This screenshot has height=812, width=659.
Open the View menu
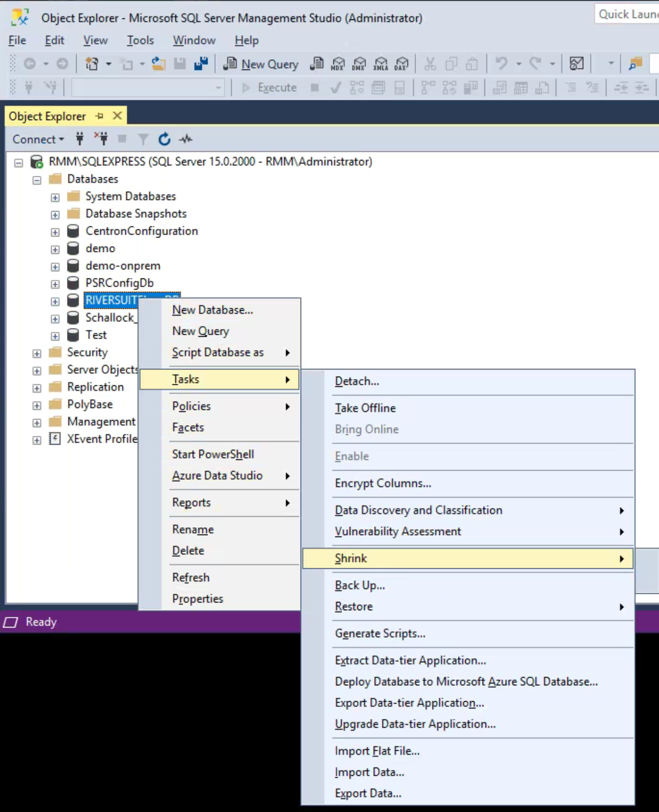click(x=96, y=40)
